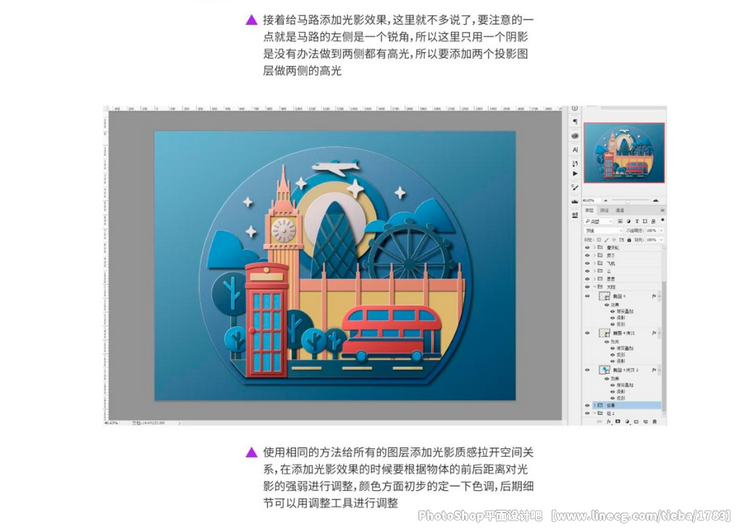Create a new group folder icon

[636, 421]
